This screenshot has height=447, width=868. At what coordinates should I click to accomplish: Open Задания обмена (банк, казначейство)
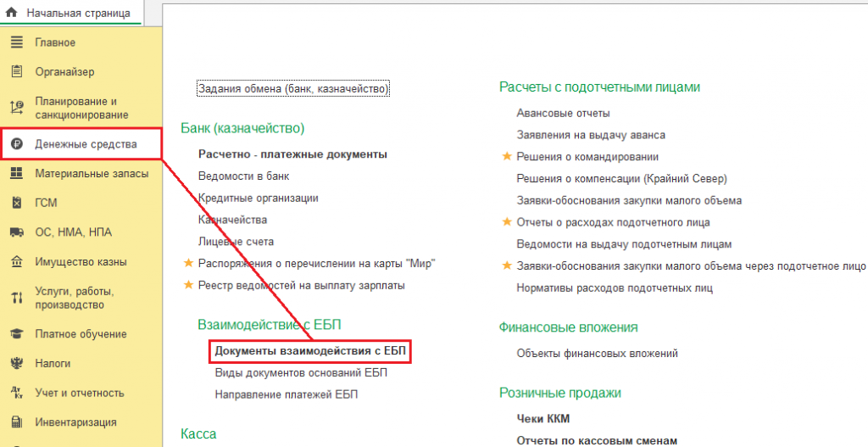293,88
